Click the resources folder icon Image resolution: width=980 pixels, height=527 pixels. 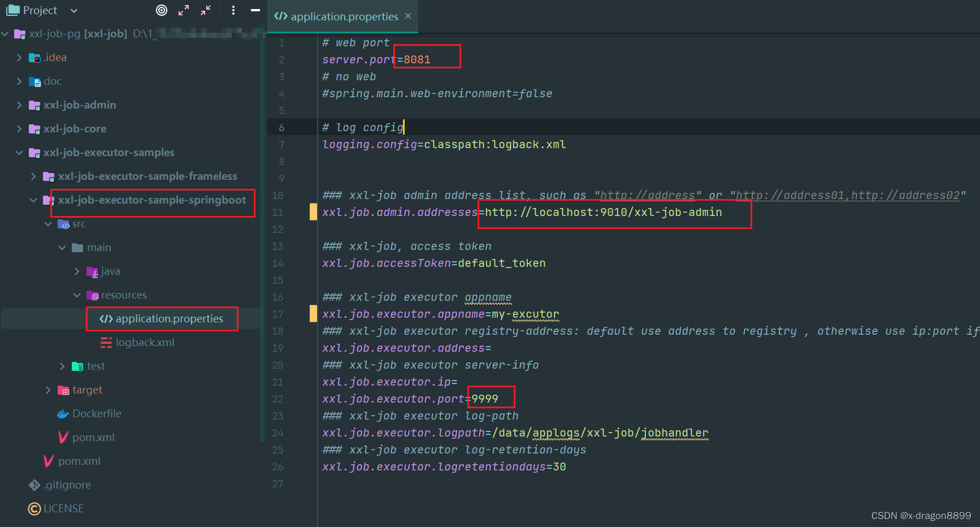tap(92, 295)
